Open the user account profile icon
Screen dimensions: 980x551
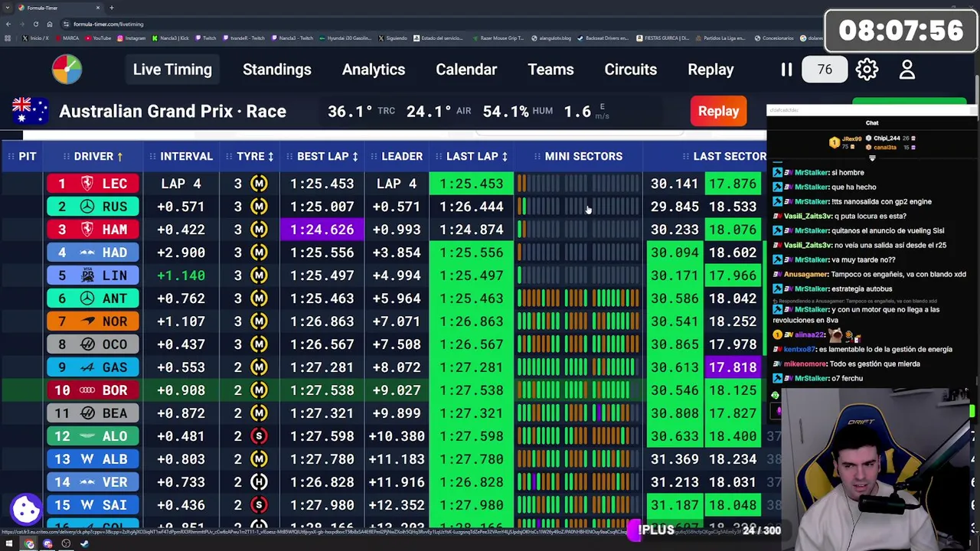(907, 70)
